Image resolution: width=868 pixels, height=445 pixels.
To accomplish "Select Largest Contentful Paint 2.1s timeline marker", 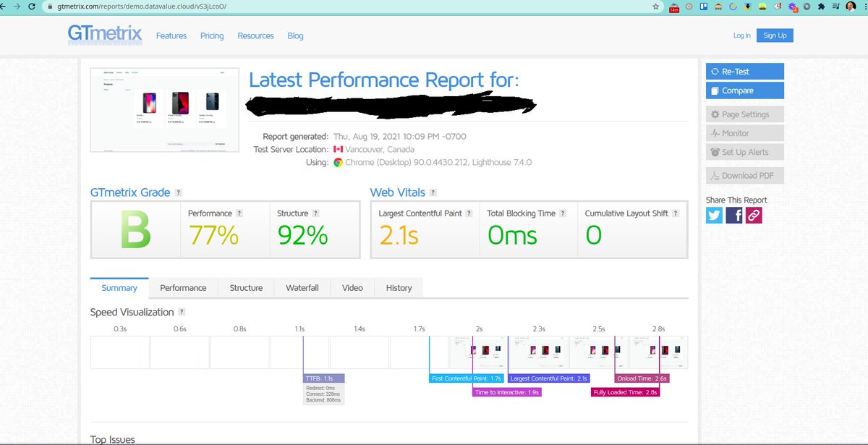I will tap(548, 378).
